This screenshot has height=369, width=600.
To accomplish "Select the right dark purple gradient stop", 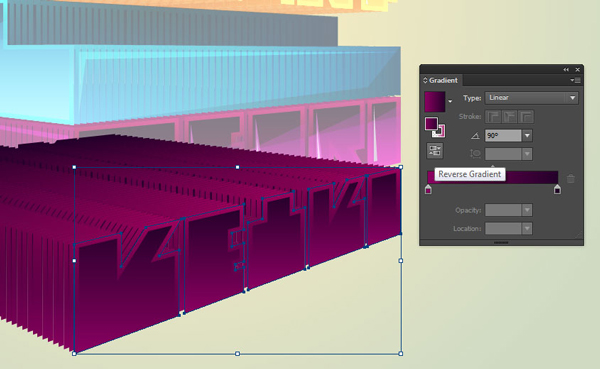I will coord(557,189).
